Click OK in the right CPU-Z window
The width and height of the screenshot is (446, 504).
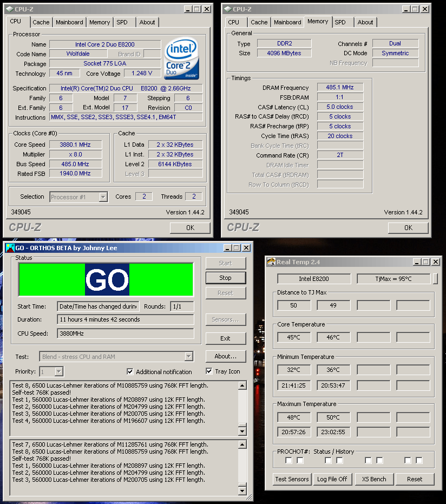coord(409,227)
